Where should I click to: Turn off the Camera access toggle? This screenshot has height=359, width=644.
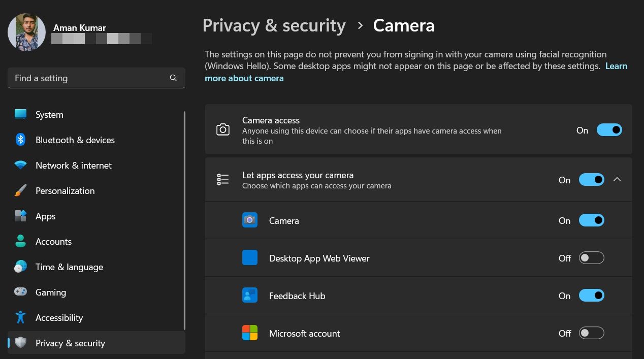pyautogui.click(x=609, y=130)
